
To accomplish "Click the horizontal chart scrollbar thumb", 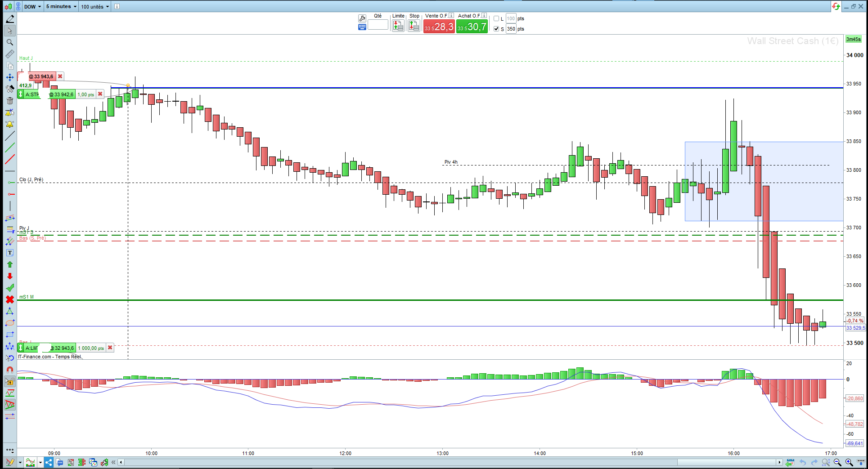I will pos(727,462).
